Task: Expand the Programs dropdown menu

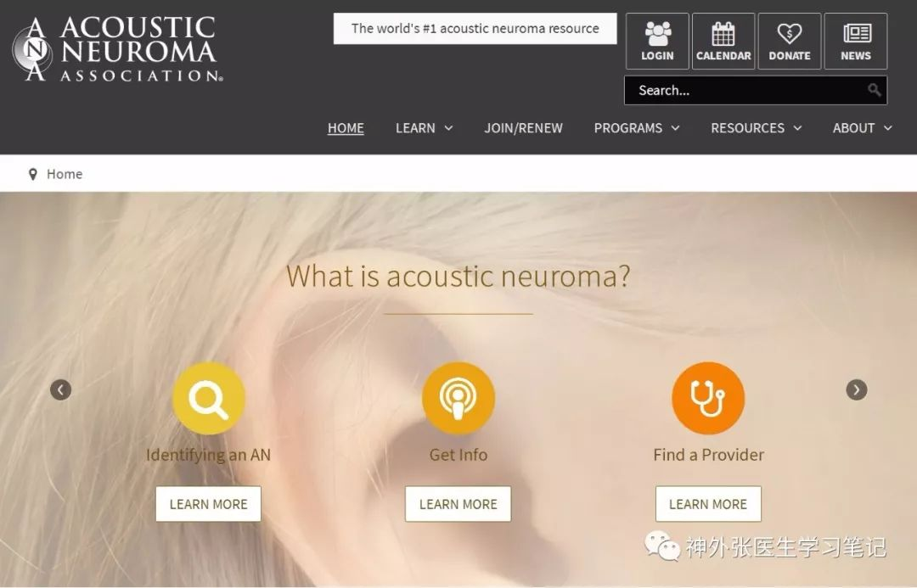Action: (x=637, y=128)
